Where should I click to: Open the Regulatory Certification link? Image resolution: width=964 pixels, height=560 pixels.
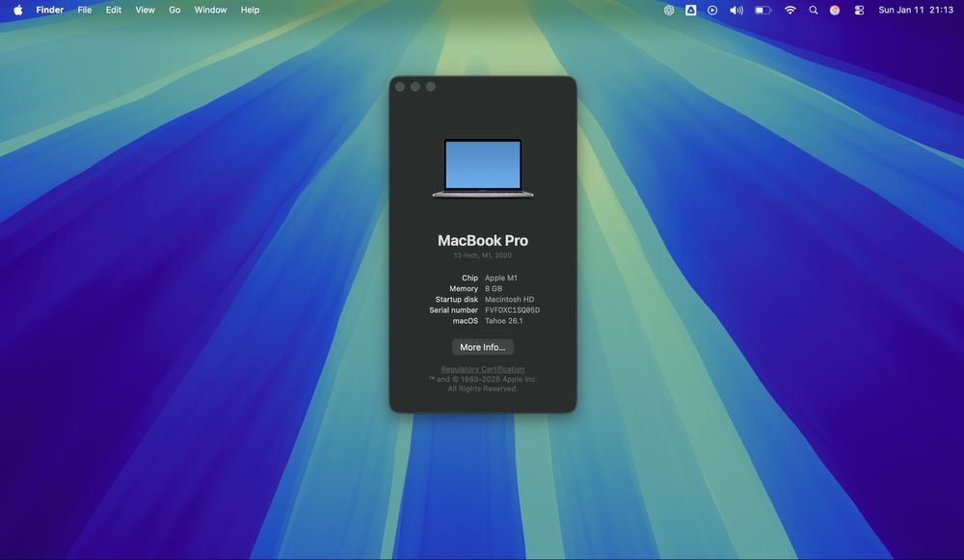pyautogui.click(x=483, y=369)
